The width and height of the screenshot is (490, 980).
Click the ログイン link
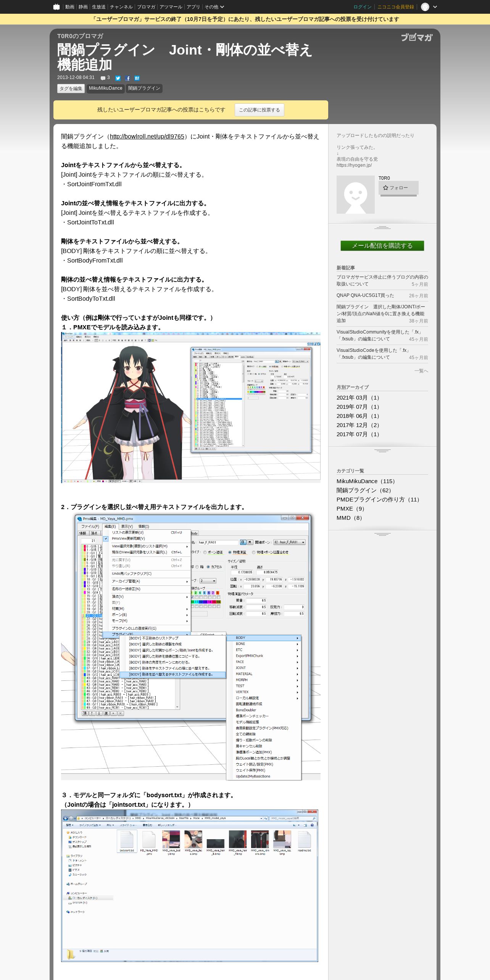coord(362,7)
